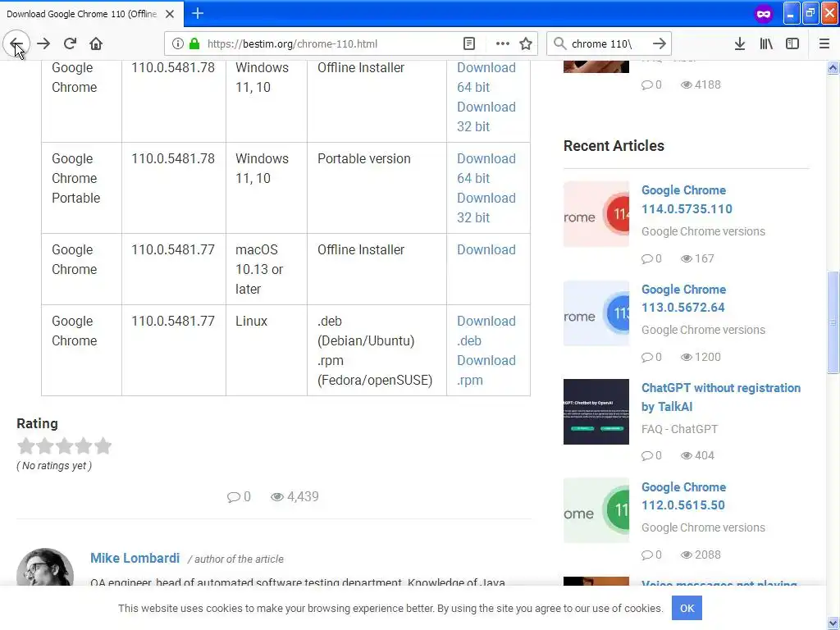Download 32 bit Offline Installer for Windows
Viewport: 840px width, 630px height.
(x=486, y=116)
